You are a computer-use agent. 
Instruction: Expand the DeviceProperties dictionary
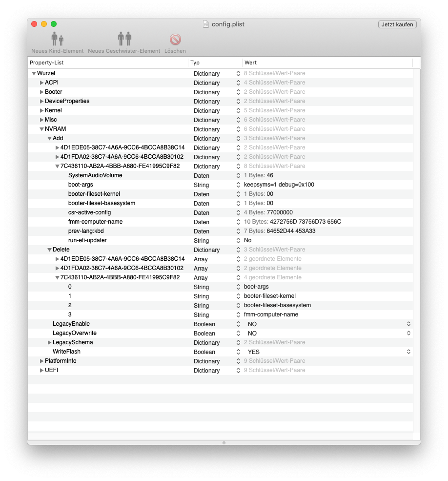41,101
